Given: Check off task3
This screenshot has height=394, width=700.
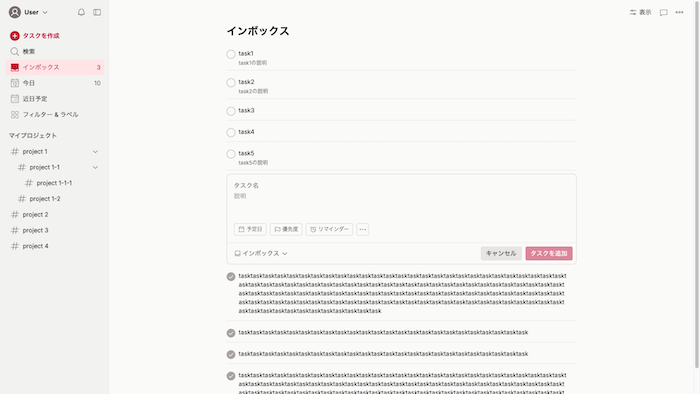Looking at the screenshot, I should pos(231,111).
